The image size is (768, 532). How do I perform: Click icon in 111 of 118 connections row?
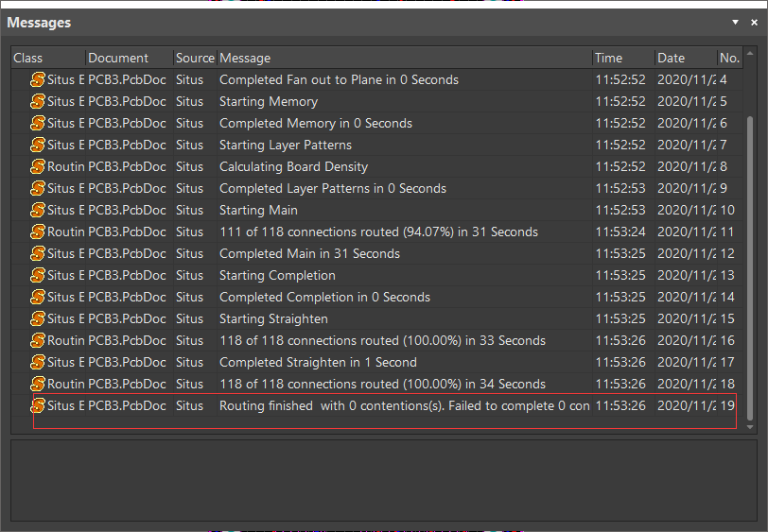tap(38, 232)
